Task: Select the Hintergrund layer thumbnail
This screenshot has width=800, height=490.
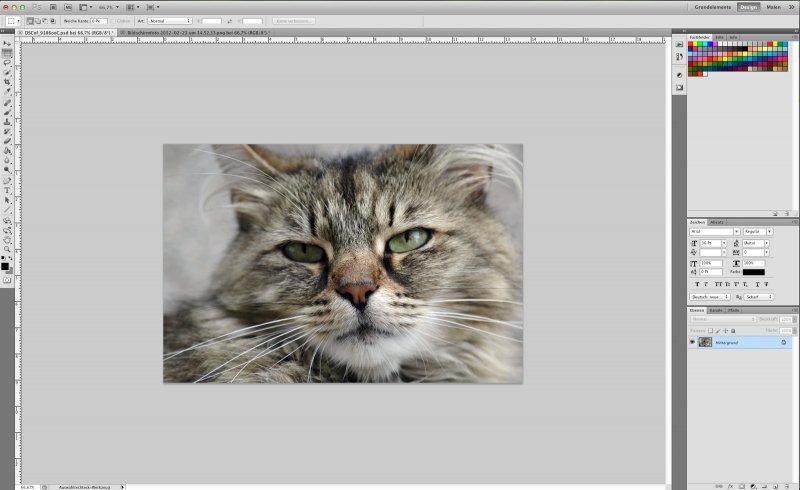Action: point(705,342)
